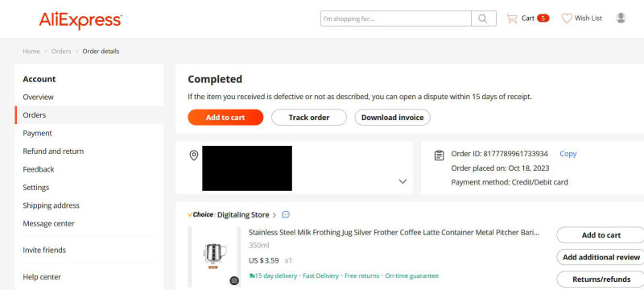Click the camera icon on product image
The image size is (644, 290).
(234, 280)
